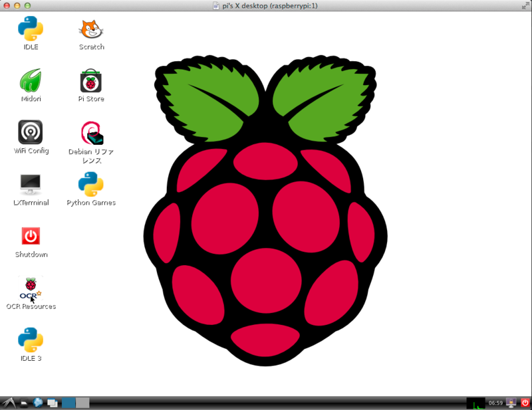The height and width of the screenshot is (410, 532).
Task: Click the clock showing 06:59
Action: [x=496, y=402]
